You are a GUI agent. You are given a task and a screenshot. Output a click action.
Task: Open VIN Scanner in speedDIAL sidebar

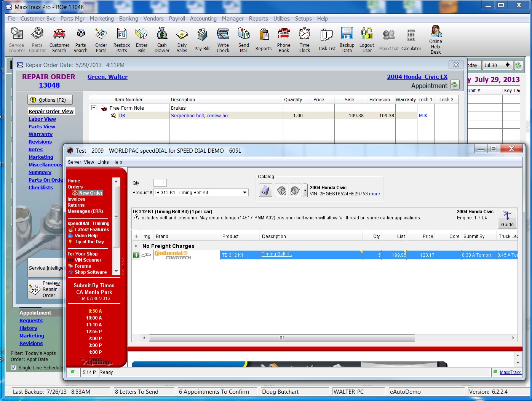click(x=88, y=260)
